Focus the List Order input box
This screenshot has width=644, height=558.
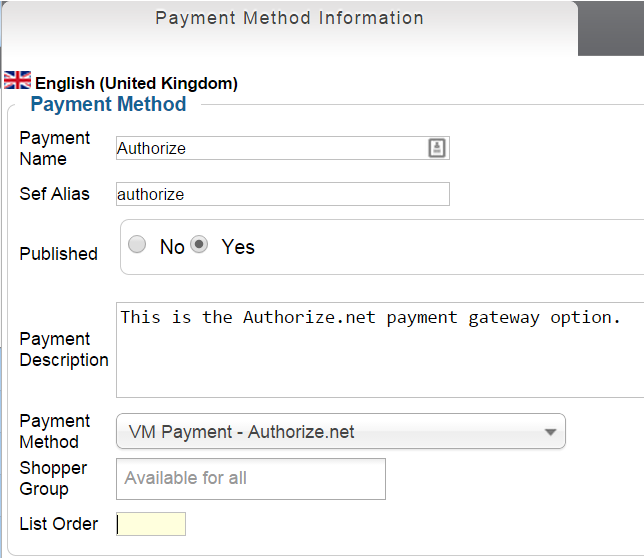point(151,524)
